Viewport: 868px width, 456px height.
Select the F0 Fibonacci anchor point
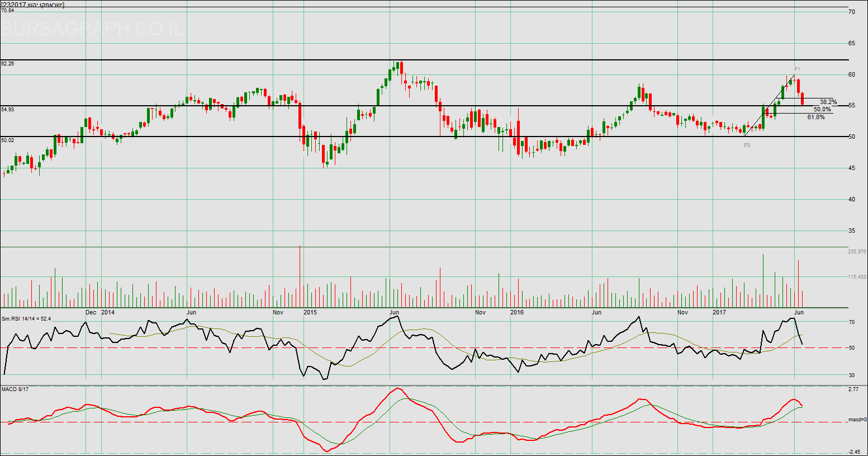(x=747, y=145)
